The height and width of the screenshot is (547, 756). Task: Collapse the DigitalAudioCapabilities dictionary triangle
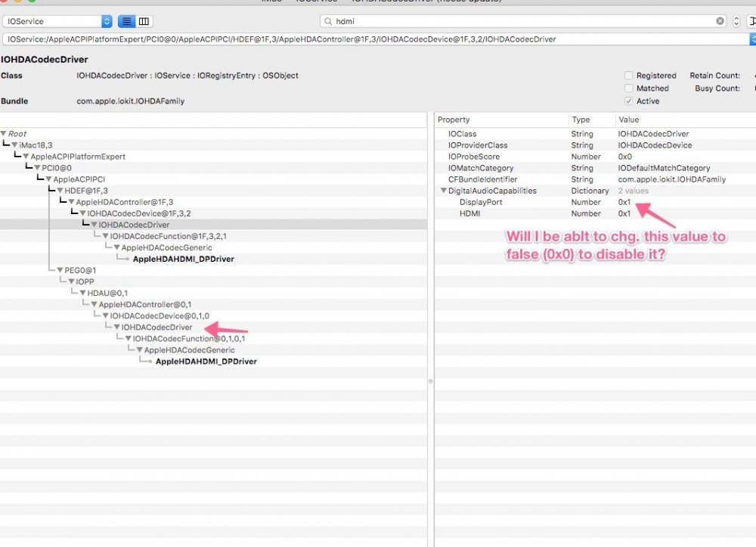[444, 191]
